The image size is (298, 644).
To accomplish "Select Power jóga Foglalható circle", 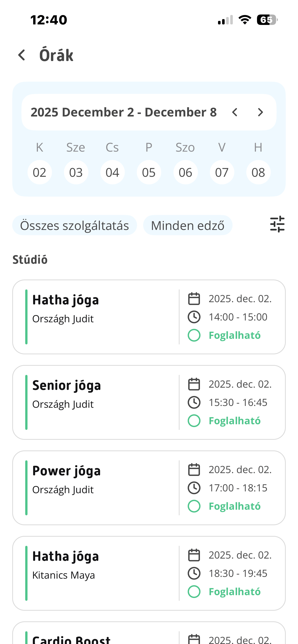I will click(x=194, y=506).
